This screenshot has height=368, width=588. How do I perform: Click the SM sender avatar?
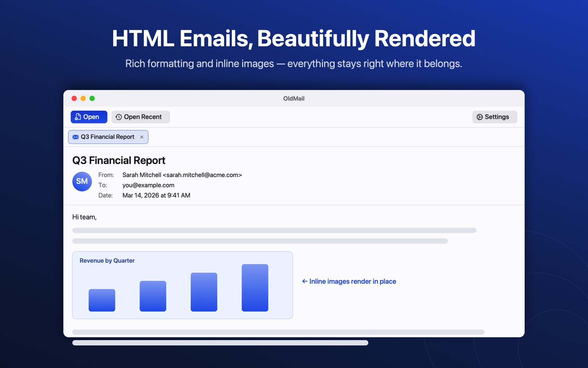pyautogui.click(x=82, y=181)
